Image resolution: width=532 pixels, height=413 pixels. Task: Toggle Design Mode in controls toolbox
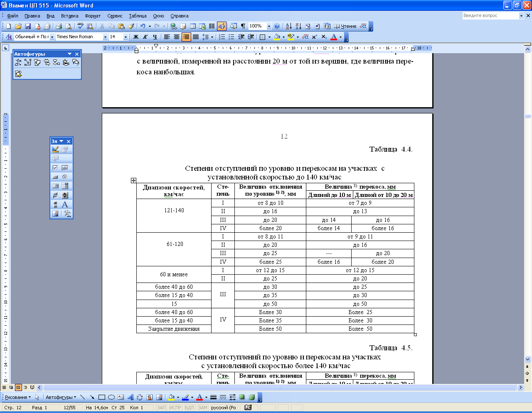55,149
